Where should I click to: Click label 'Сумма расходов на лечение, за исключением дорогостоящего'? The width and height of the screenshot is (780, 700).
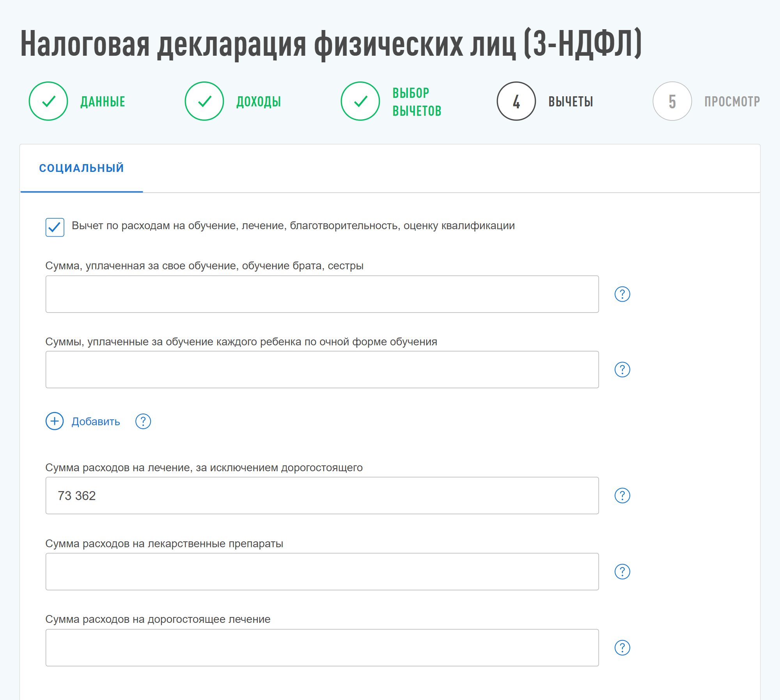tap(204, 468)
